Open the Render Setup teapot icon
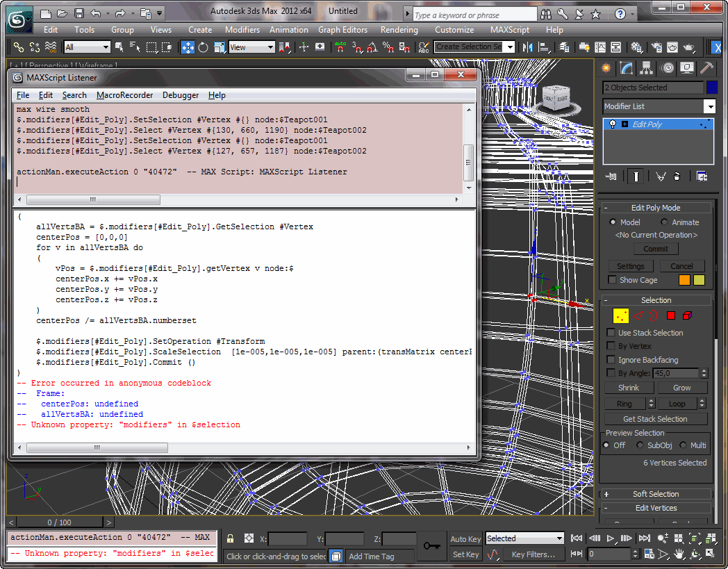 pos(656,47)
